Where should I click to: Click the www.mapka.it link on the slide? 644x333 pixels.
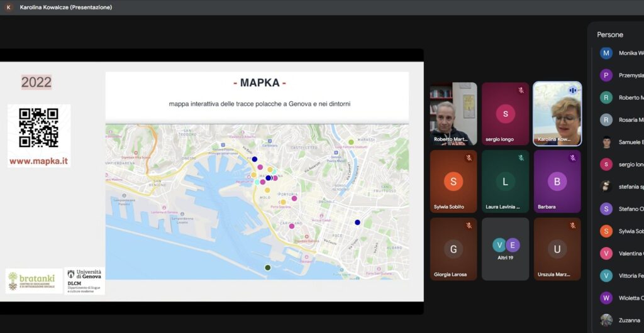point(38,161)
